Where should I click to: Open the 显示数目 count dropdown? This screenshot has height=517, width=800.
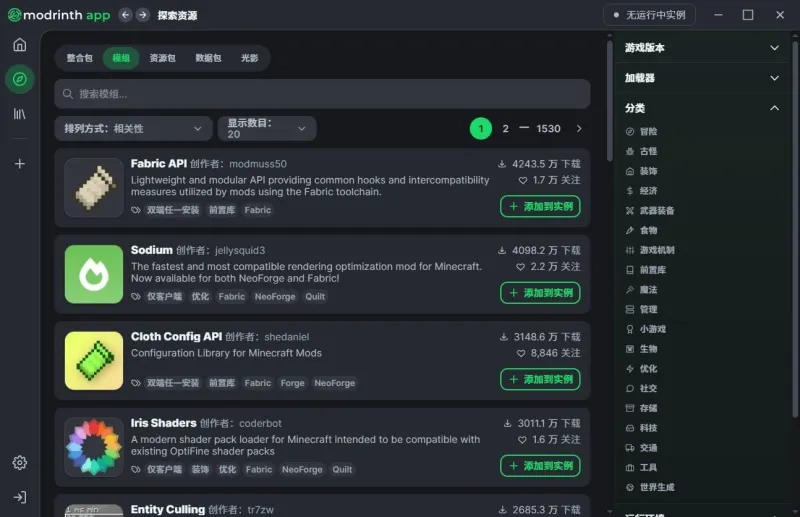tap(267, 129)
